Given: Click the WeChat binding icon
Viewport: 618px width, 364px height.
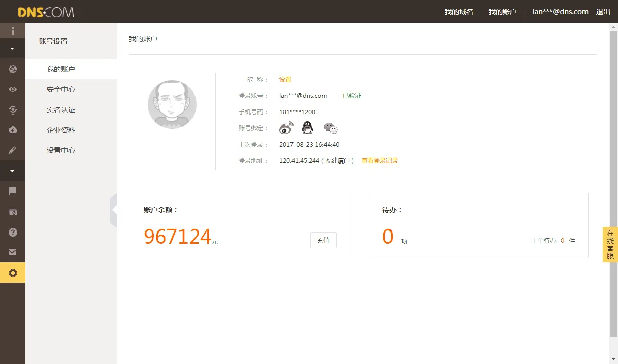Looking at the screenshot, I should (331, 128).
